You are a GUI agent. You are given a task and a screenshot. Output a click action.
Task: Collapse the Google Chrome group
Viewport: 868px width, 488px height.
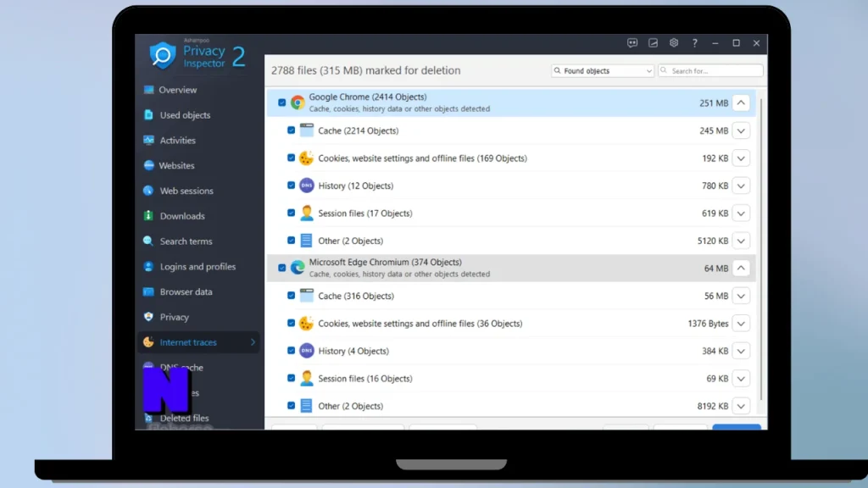click(x=741, y=103)
